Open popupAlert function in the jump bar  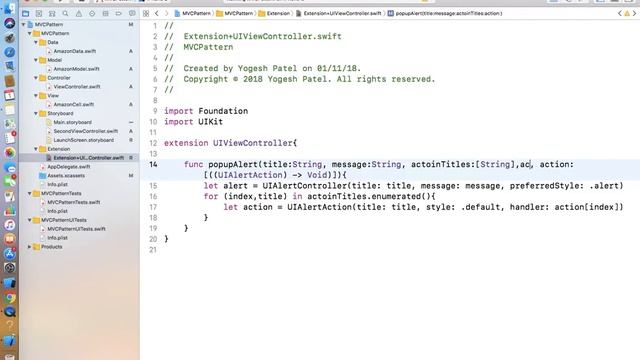tap(445, 13)
